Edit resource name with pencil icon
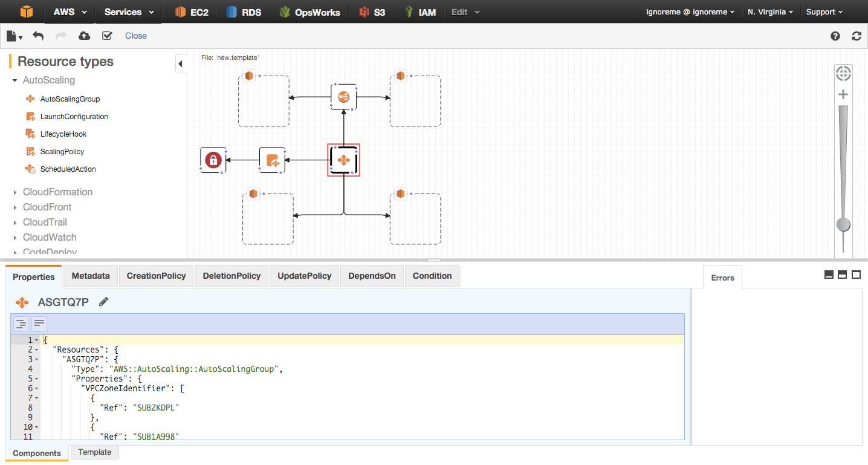 104,302
